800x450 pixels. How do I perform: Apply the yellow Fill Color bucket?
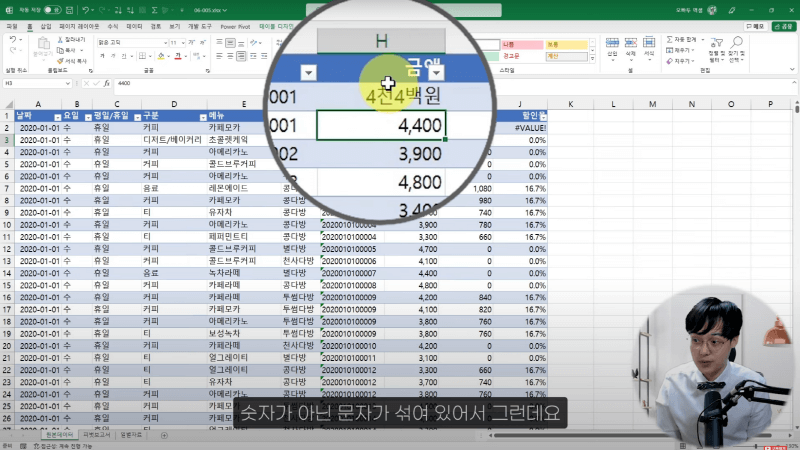(x=161, y=56)
